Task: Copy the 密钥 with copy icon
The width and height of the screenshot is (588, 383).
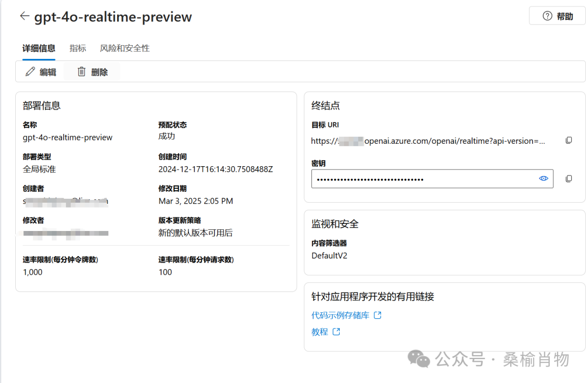Action: tap(568, 179)
